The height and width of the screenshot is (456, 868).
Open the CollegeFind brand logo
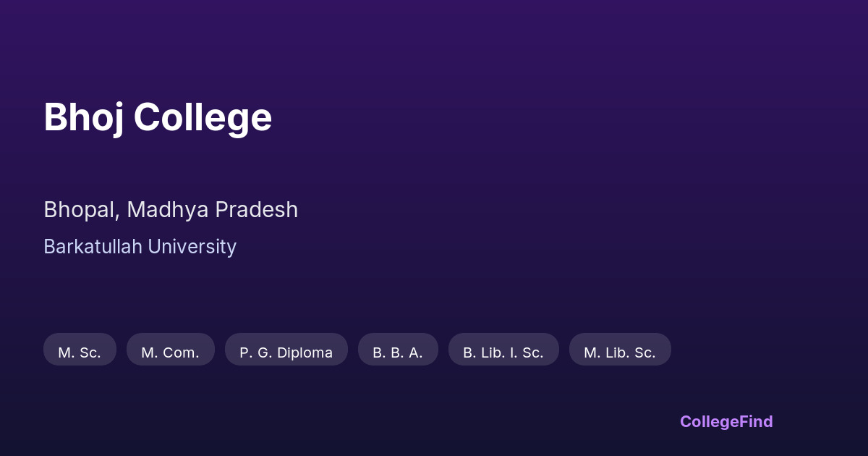click(726, 421)
